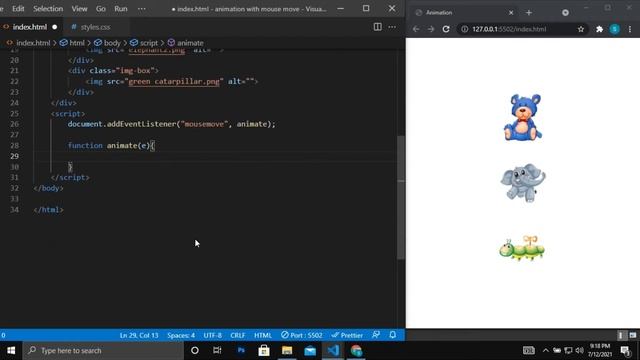This screenshot has height=360, width=640.
Task: Change indentation via Spaces: 4
Action: [181, 336]
